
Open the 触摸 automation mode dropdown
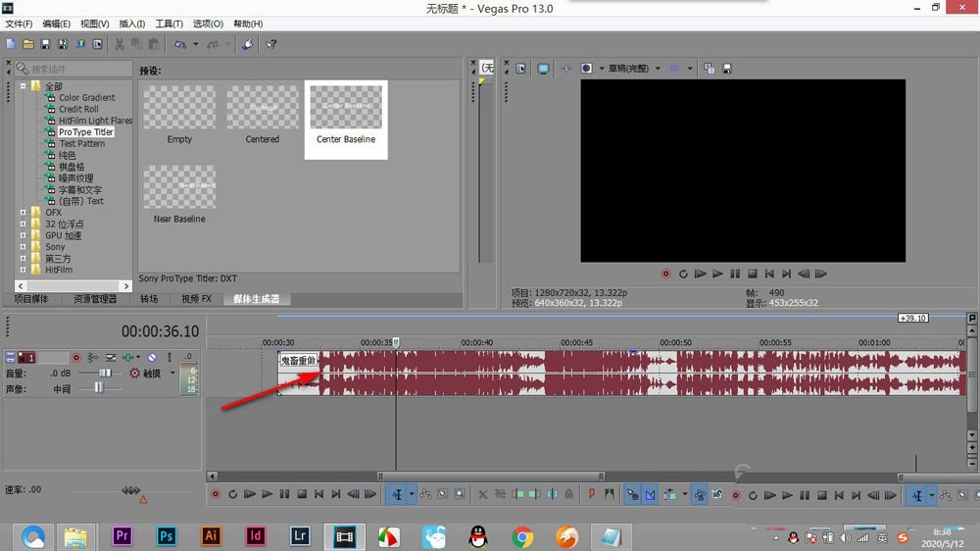tap(172, 374)
